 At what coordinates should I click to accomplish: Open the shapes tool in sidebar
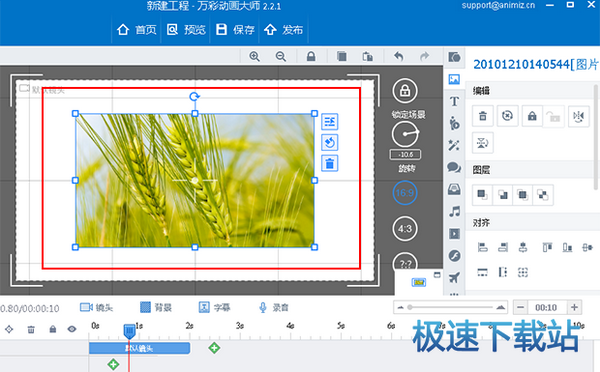(x=454, y=57)
